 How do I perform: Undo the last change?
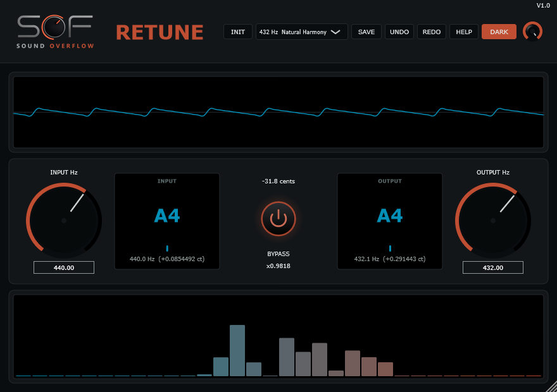(x=399, y=32)
